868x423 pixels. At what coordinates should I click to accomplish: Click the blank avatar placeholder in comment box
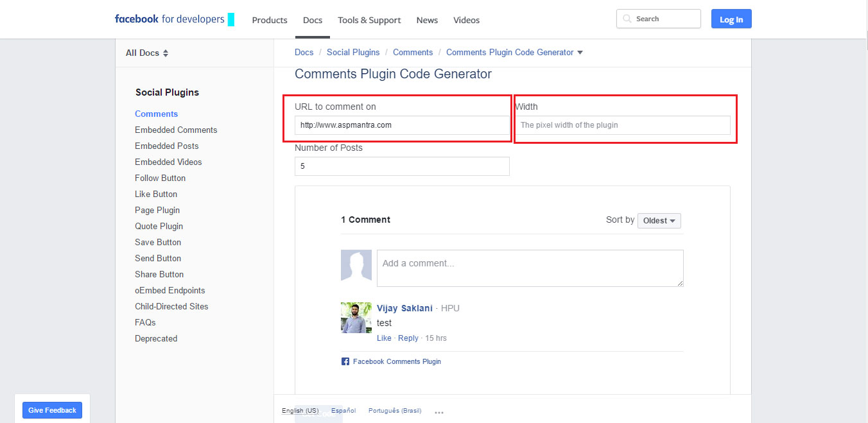(356, 266)
